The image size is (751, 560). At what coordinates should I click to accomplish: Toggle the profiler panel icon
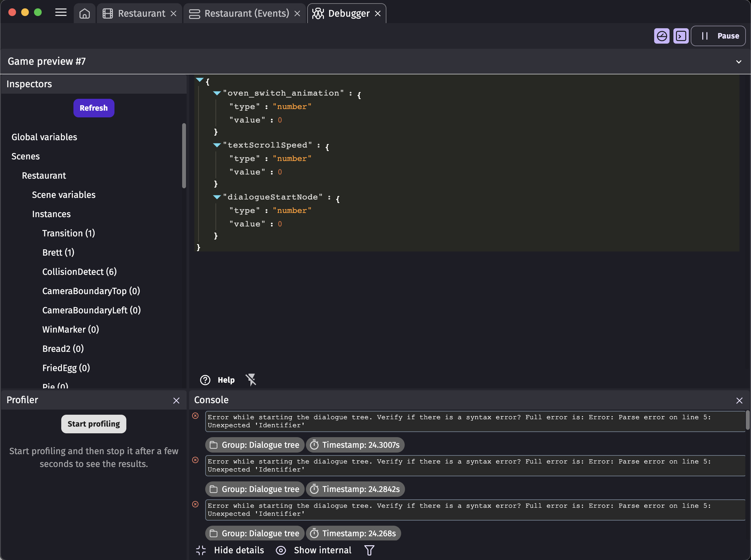tap(662, 36)
